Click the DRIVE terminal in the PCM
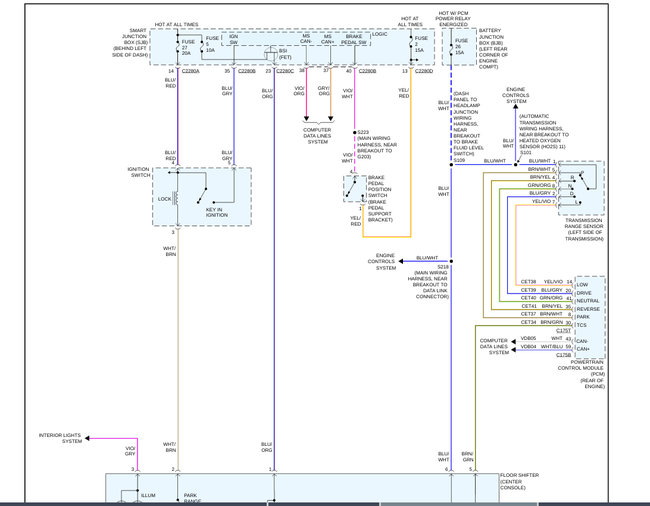Viewport: 650px width, 506px height. (584, 293)
